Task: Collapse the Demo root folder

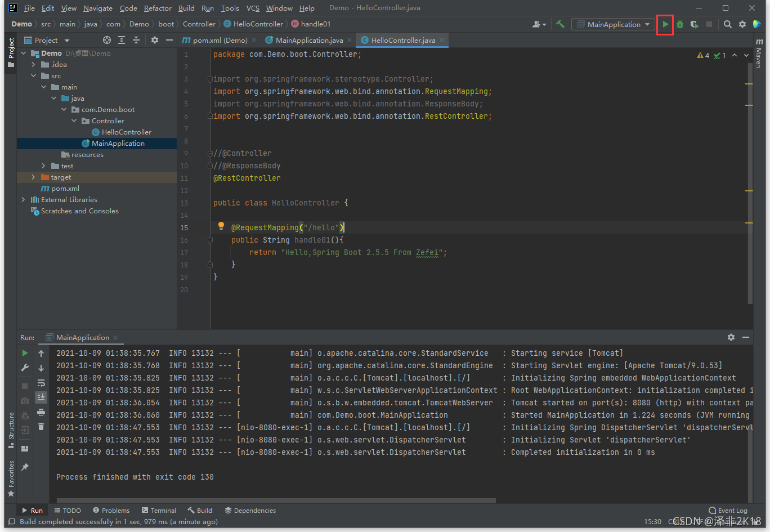Action: pos(24,53)
